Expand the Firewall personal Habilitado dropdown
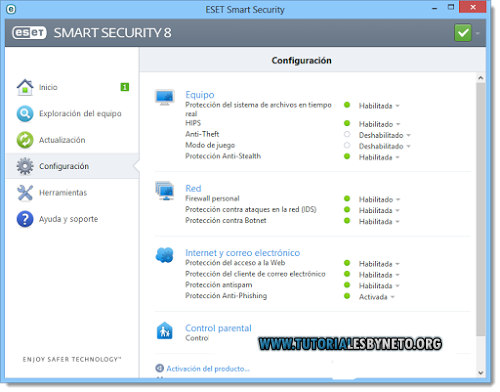The height and width of the screenshot is (392, 500). click(x=379, y=200)
